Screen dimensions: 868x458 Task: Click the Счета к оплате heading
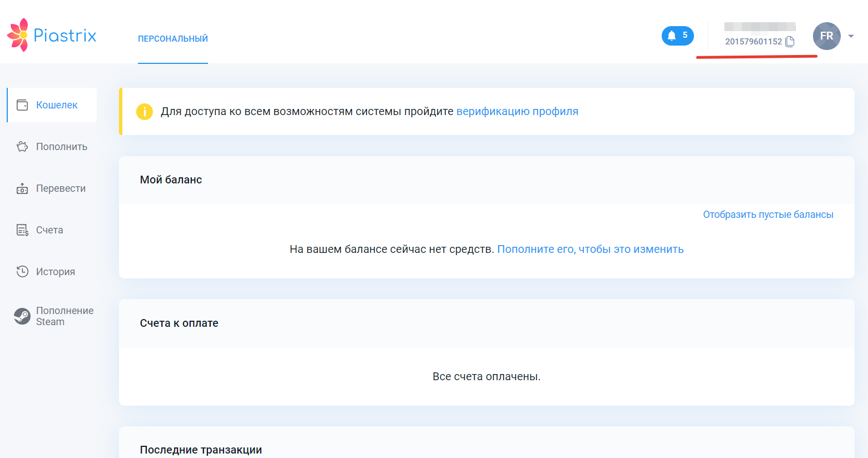click(179, 323)
